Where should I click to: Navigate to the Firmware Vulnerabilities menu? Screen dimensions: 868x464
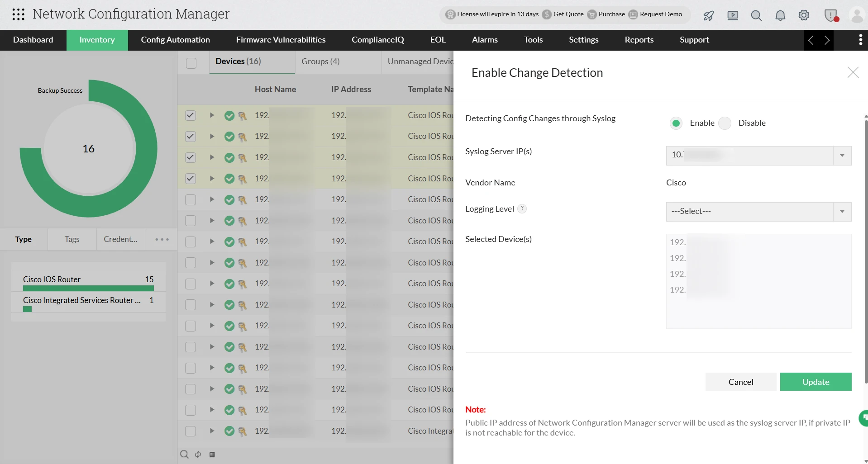point(280,40)
